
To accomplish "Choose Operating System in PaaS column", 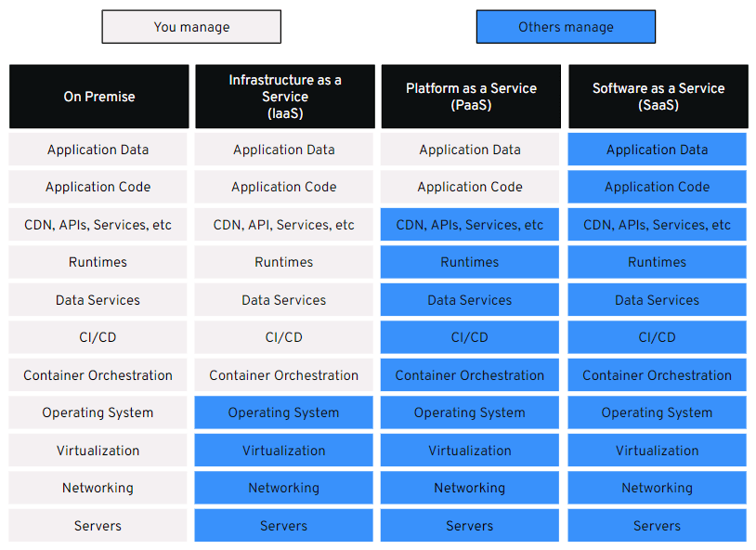I will coord(470,412).
